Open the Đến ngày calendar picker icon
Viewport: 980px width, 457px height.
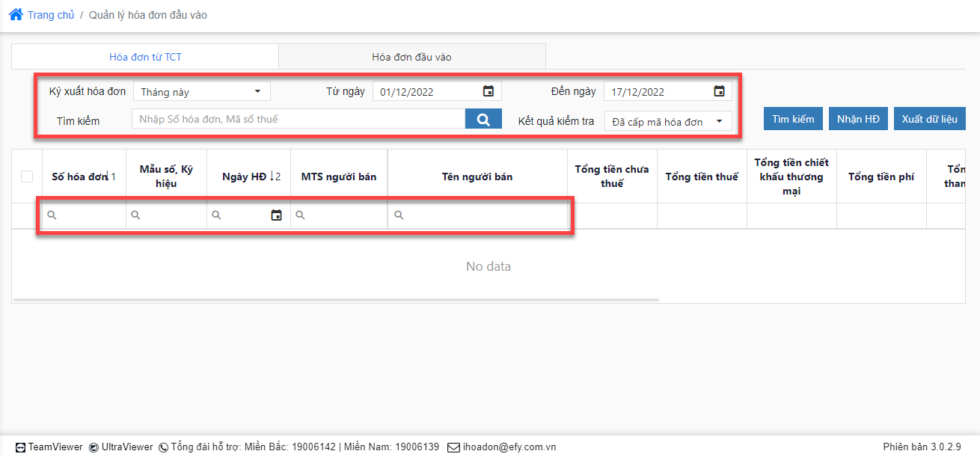[719, 91]
